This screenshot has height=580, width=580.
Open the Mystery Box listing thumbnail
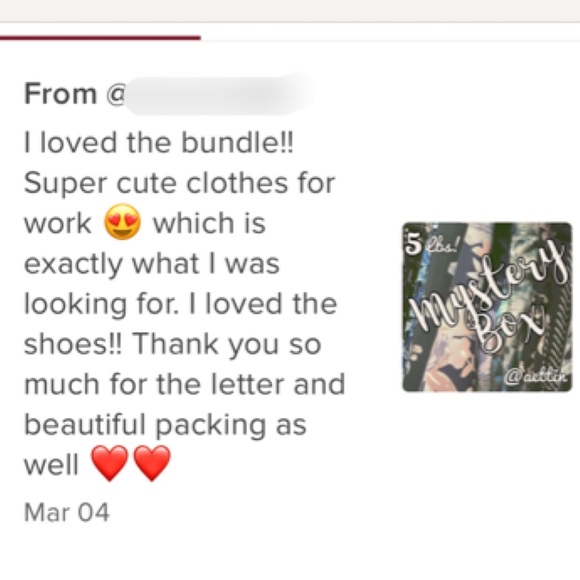click(x=487, y=307)
